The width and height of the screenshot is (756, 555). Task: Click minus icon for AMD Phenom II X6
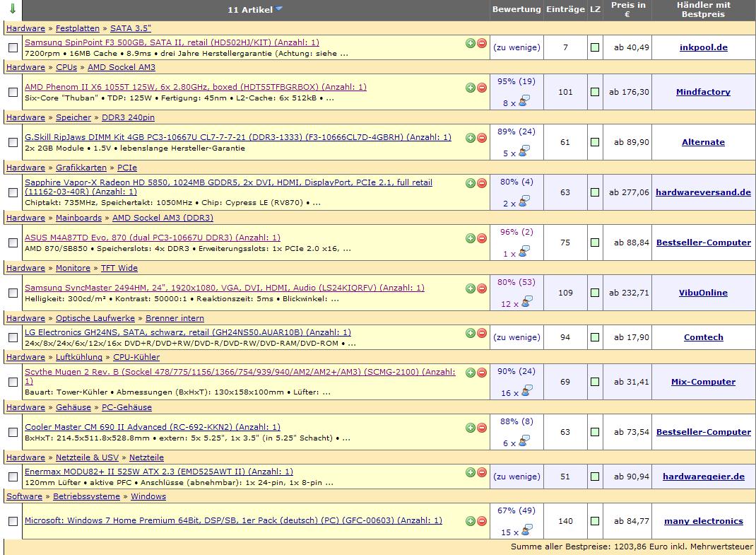point(482,88)
